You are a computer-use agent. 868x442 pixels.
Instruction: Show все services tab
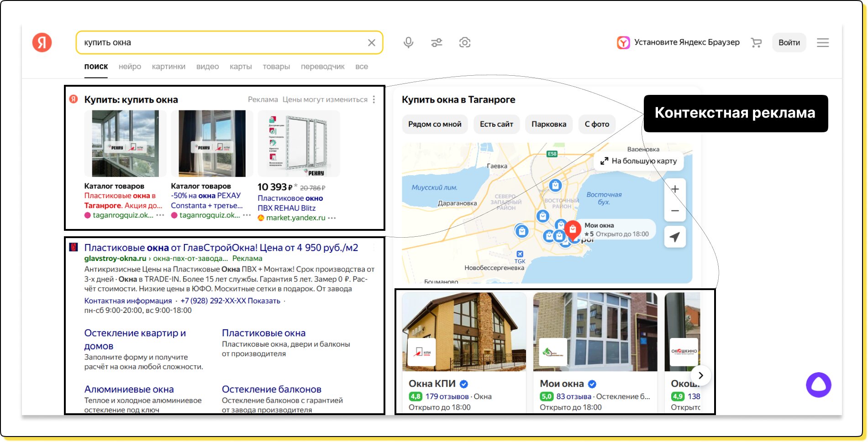(362, 67)
